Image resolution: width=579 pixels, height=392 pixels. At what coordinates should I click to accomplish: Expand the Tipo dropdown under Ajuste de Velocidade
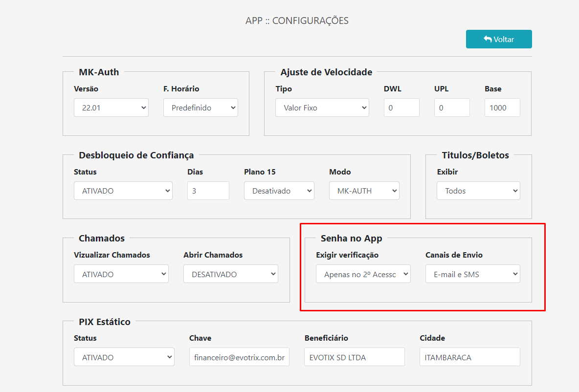pyautogui.click(x=322, y=108)
